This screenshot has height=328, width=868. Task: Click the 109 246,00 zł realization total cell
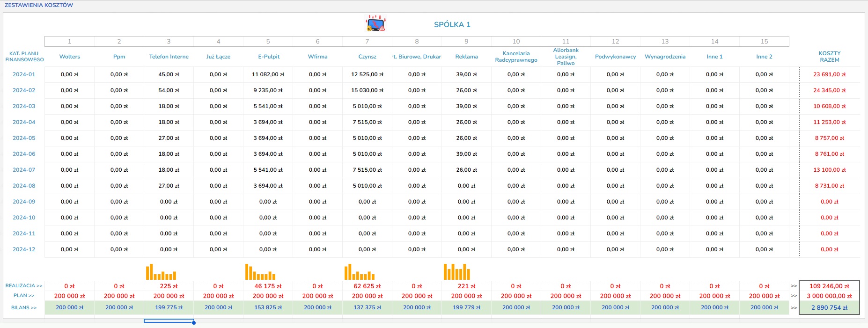tap(829, 286)
